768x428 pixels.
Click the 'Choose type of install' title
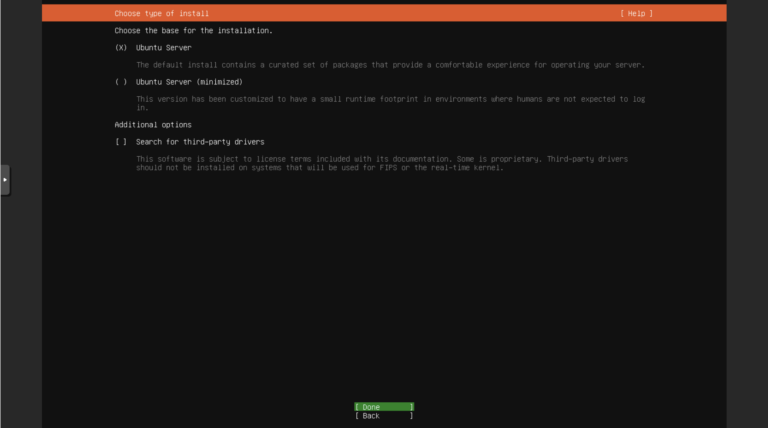(162, 13)
